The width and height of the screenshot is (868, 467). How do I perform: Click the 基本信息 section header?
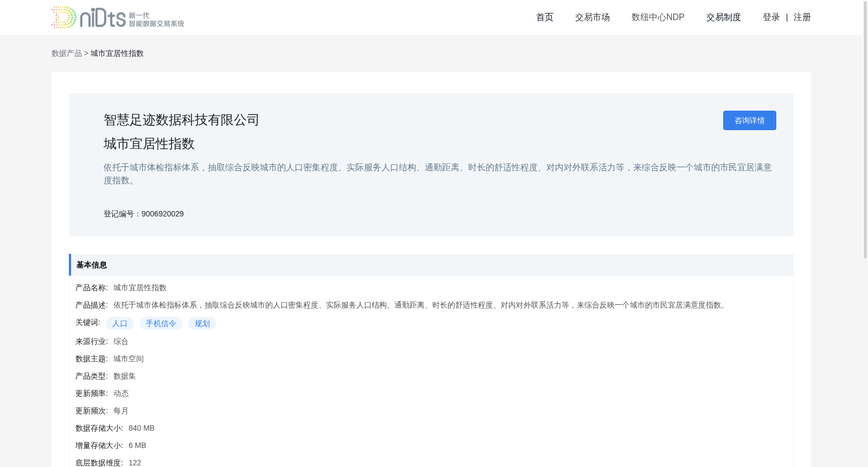431,265
